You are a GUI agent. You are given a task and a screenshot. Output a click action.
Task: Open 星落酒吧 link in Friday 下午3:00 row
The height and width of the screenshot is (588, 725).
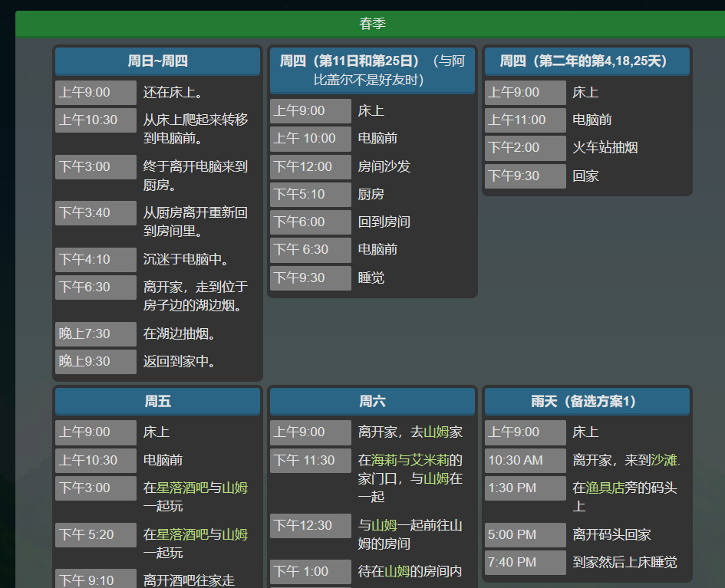(x=182, y=488)
